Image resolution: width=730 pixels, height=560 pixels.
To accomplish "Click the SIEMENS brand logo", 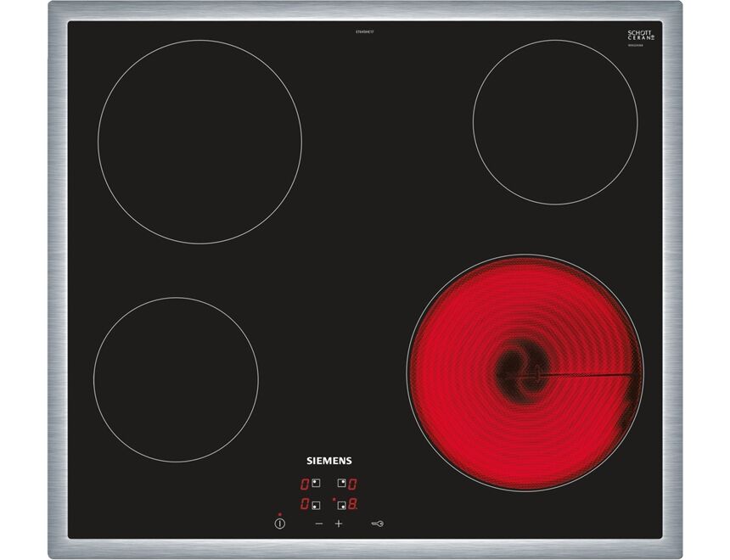I will point(328,460).
